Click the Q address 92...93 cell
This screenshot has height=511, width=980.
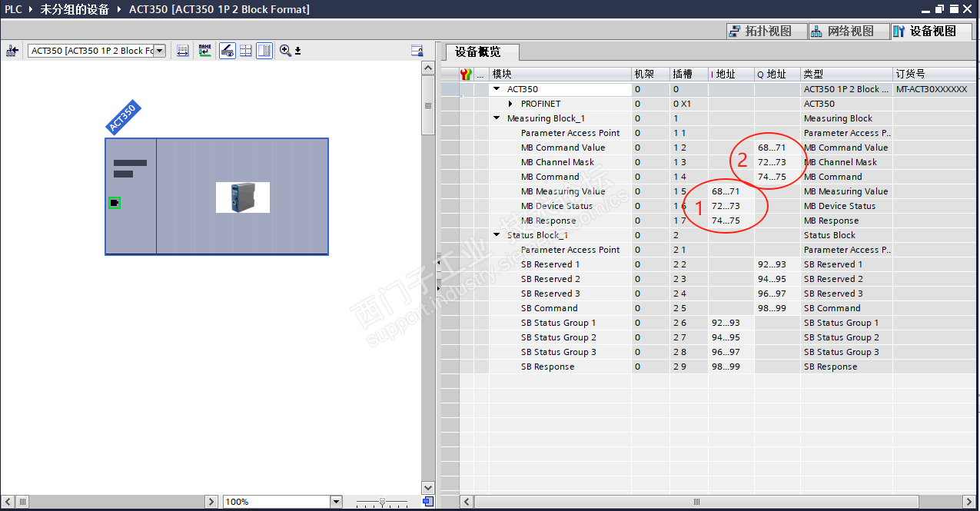click(777, 264)
